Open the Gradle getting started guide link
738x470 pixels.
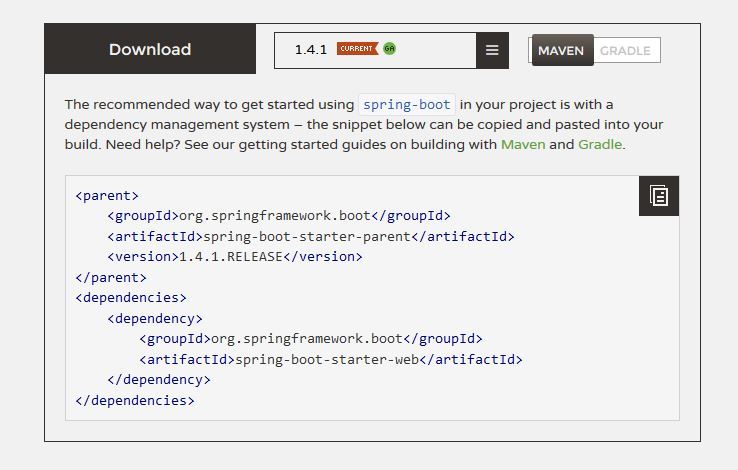599,144
